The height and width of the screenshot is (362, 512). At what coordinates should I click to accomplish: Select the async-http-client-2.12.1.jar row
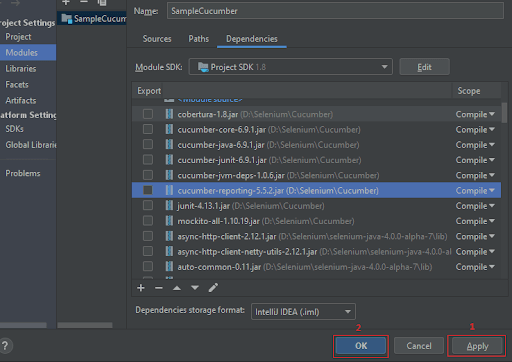point(316,236)
